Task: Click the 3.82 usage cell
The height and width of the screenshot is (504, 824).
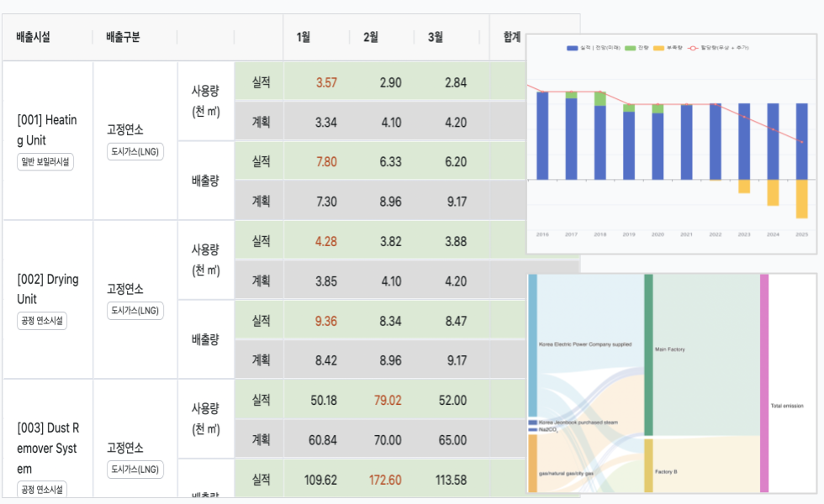Action: click(390, 242)
